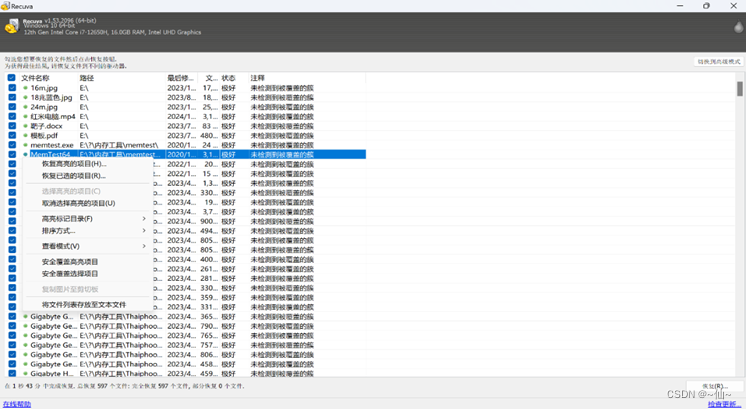Select the memtest.exe file name
The height and width of the screenshot is (409, 746).
tap(52, 145)
